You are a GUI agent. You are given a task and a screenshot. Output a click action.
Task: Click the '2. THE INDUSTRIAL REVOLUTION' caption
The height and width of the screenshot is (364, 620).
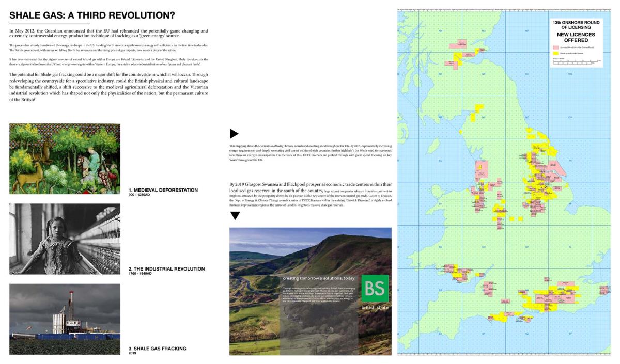(166, 269)
